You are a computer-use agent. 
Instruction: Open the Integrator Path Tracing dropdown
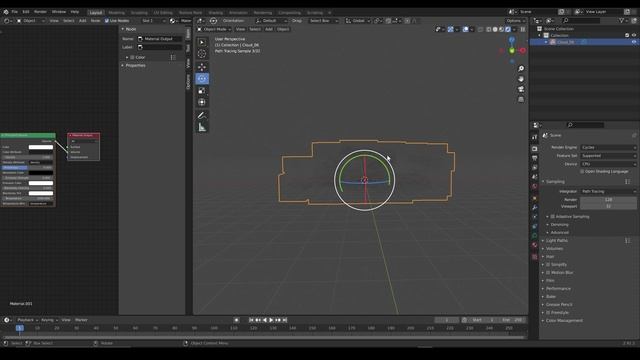(x=608, y=191)
